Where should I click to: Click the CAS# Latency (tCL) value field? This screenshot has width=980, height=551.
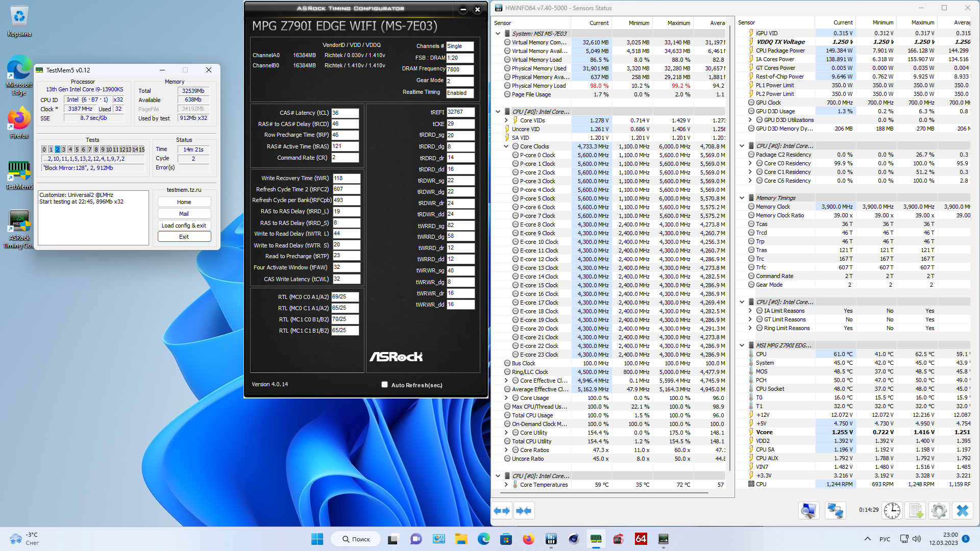tap(345, 113)
